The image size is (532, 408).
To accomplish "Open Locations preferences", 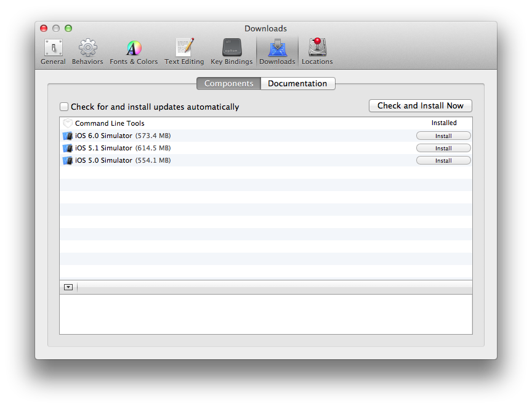I will click(x=317, y=52).
